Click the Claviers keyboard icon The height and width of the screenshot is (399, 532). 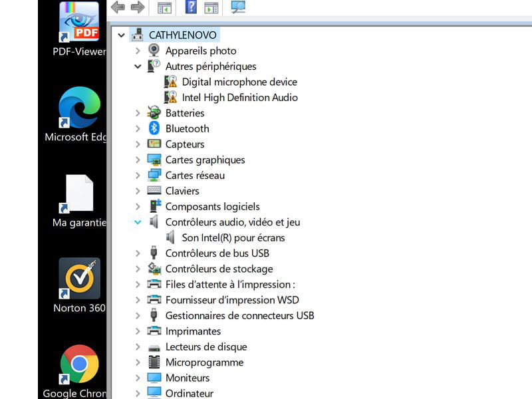(154, 190)
